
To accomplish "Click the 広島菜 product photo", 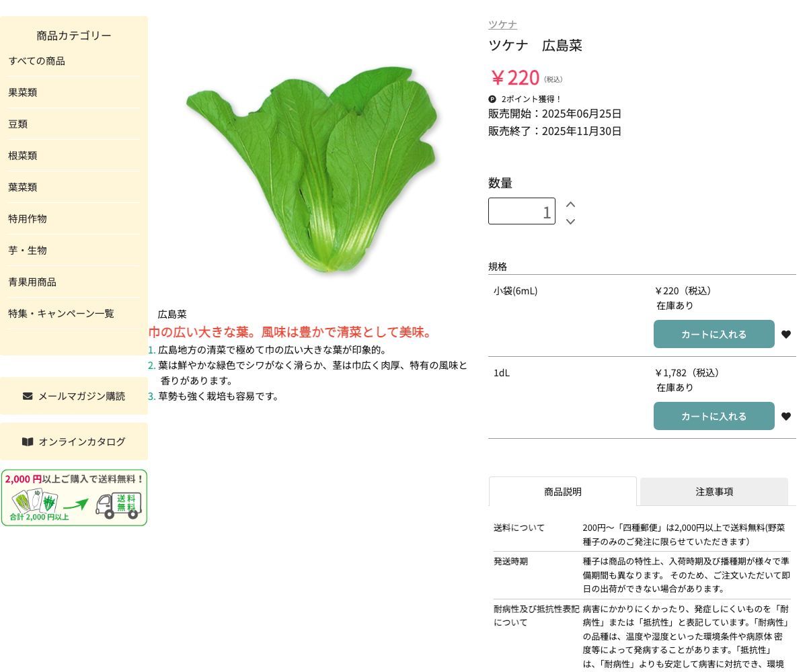I will point(311,168).
